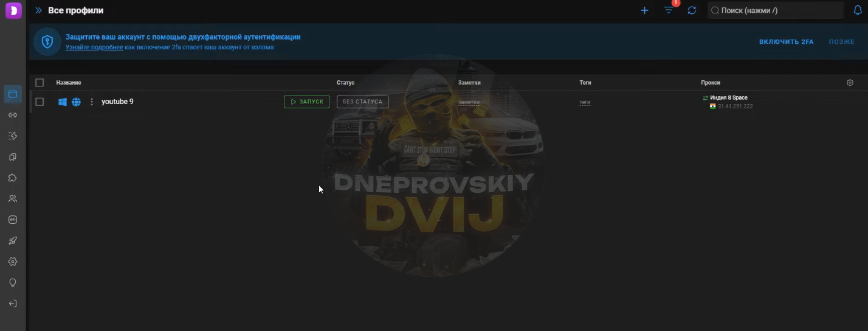The height and width of the screenshot is (331, 868).
Task: Create new profile with plus icon
Action: (645, 10)
